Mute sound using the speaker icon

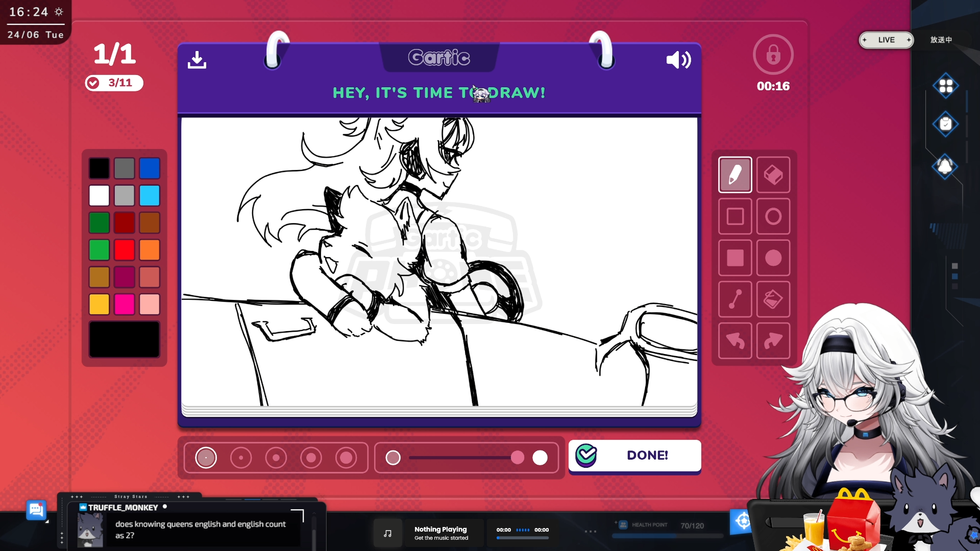(678, 60)
